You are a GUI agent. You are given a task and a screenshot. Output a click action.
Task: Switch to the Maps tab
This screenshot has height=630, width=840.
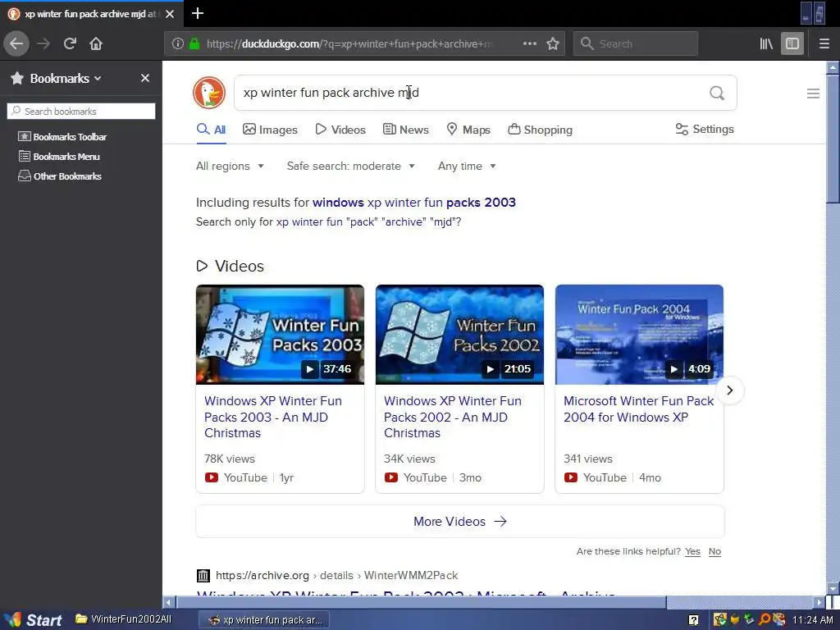[468, 130]
